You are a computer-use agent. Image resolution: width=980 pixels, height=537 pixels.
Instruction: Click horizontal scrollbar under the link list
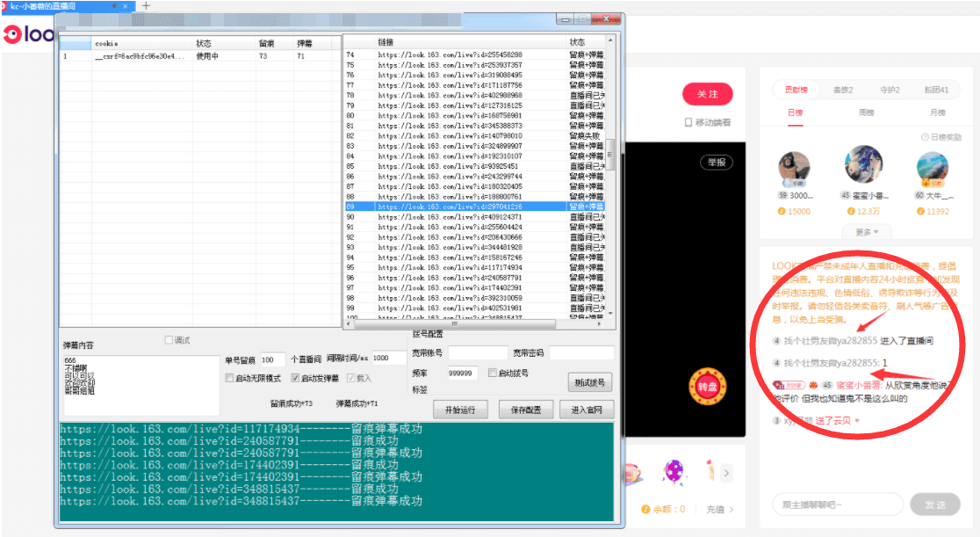(x=454, y=323)
